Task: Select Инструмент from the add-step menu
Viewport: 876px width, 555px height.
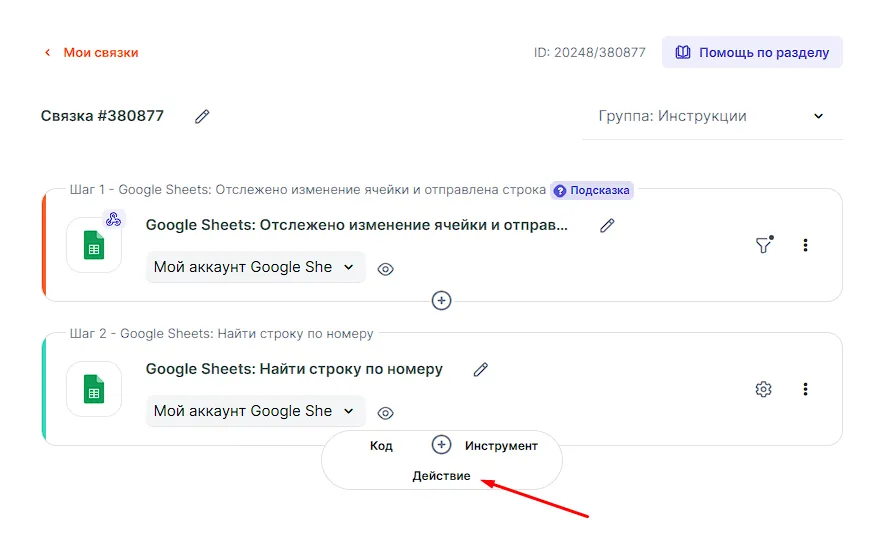Action: pyautogui.click(x=501, y=446)
